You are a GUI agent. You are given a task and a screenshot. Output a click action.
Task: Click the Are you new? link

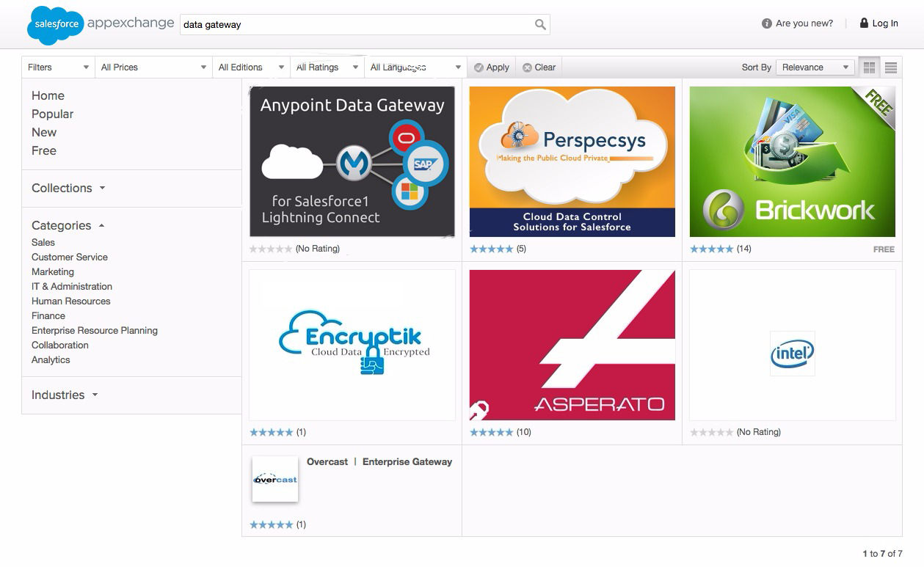pos(804,23)
